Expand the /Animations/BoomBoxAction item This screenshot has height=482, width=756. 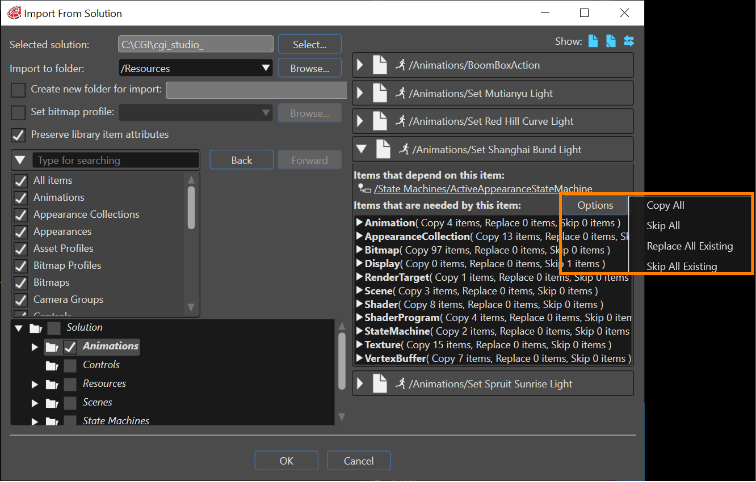360,65
